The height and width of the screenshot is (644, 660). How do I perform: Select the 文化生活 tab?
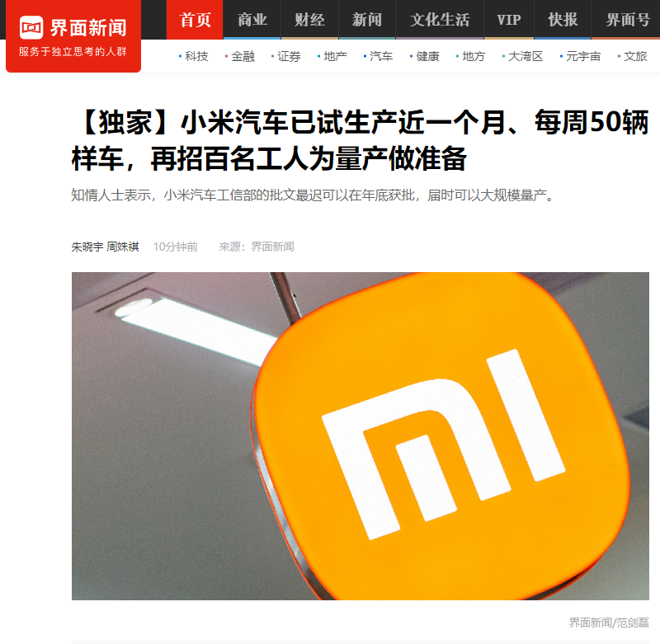tap(440, 20)
